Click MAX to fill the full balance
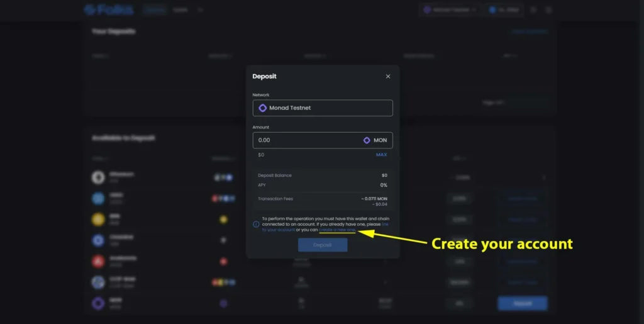The height and width of the screenshot is (324, 644). 381,155
